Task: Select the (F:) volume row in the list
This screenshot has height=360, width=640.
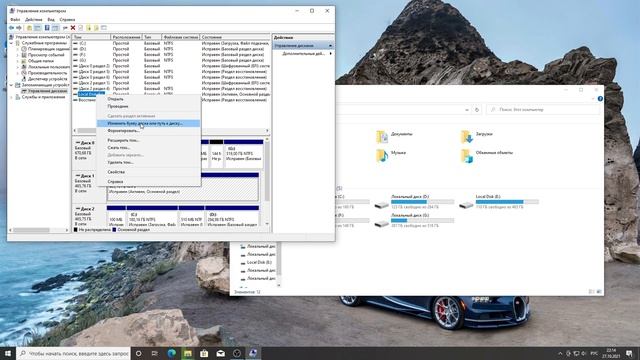Action: pos(171,54)
